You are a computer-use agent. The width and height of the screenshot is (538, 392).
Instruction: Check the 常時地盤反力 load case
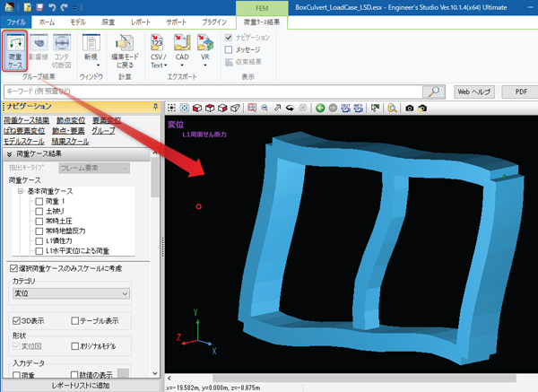click(39, 231)
